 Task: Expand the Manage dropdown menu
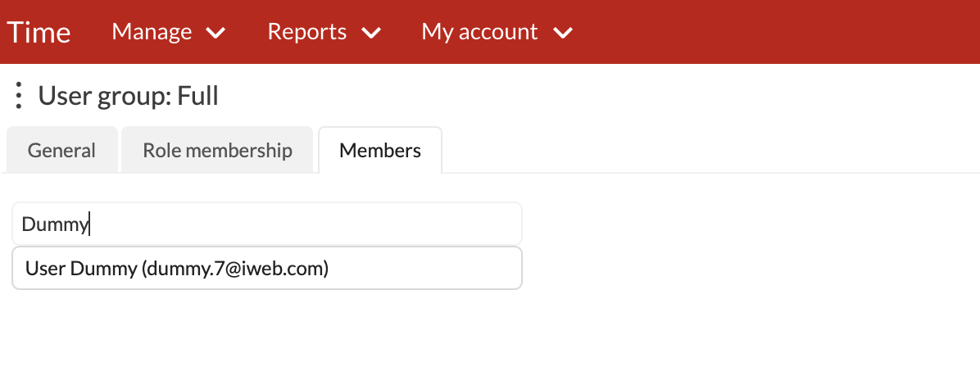[169, 32]
